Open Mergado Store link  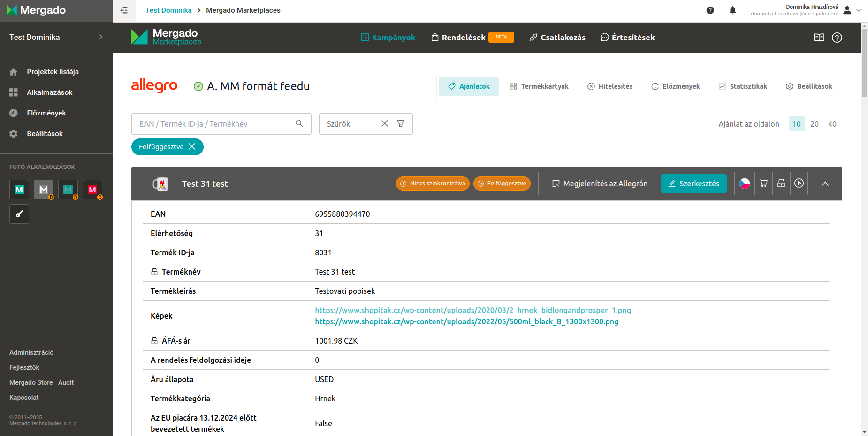click(x=31, y=382)
